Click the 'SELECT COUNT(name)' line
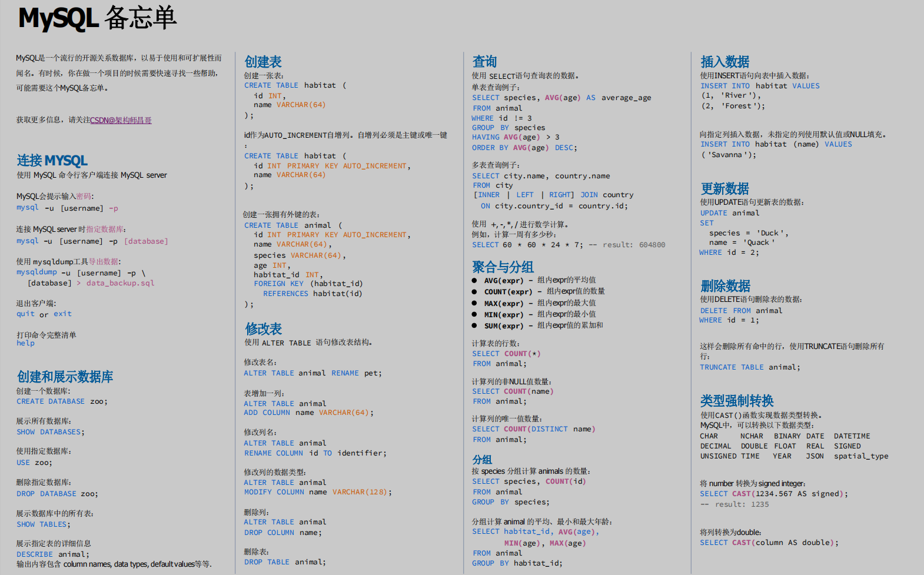 [x=513, y=391]
